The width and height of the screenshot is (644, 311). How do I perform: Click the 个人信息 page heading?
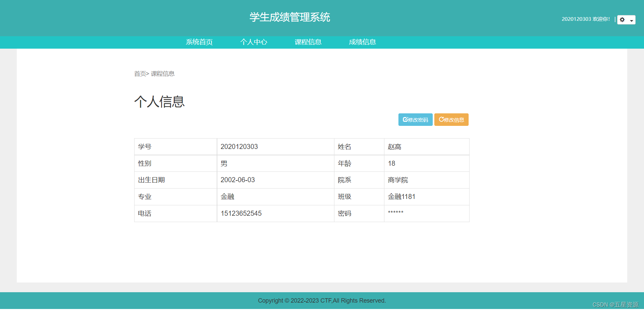click(160, 102)
